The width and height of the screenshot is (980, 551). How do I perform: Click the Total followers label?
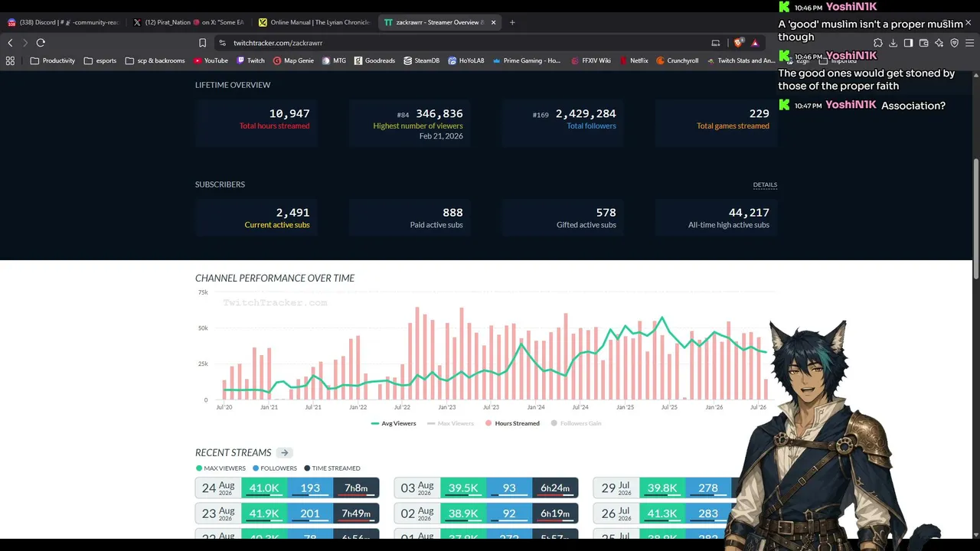(591, 126)
